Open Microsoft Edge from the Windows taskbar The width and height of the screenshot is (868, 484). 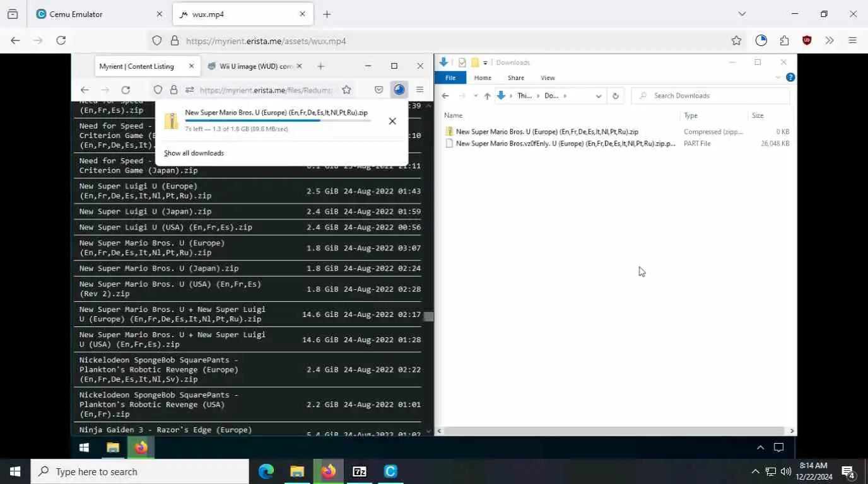pos(266,471)
